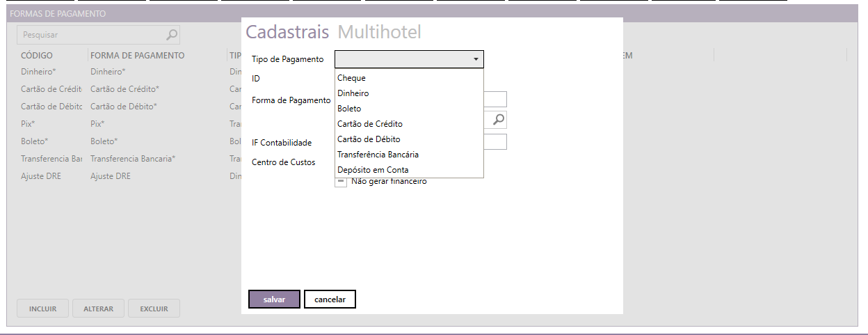Toggle the Não gerar financeiro checkbox
This screenshot has height=335, width=868.
(341, 182)
